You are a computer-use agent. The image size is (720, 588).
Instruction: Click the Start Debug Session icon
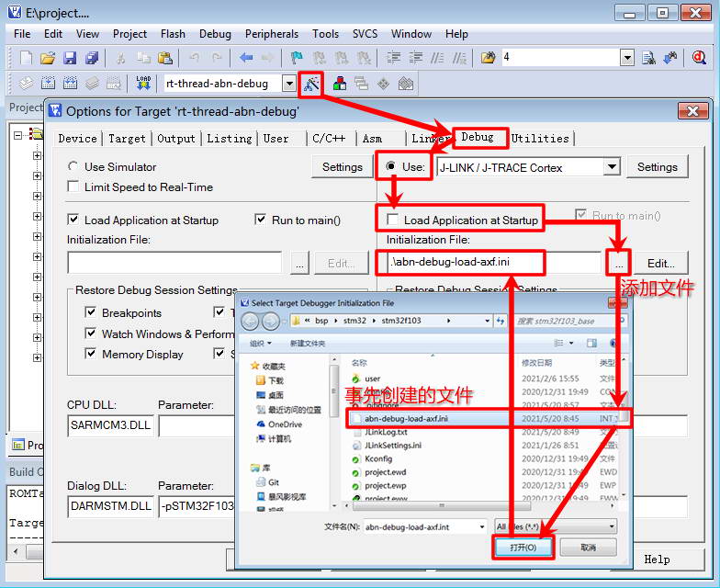(x=698, y=57)
